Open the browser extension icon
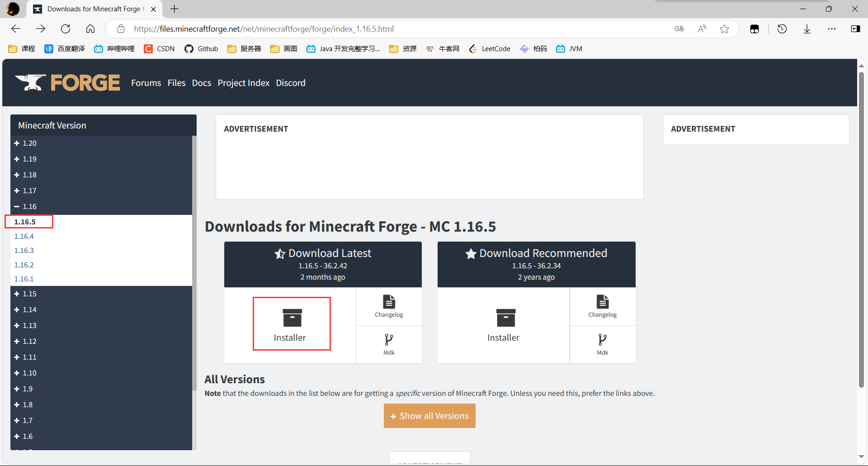Viewport: 868px width, 466px height. 754,29
